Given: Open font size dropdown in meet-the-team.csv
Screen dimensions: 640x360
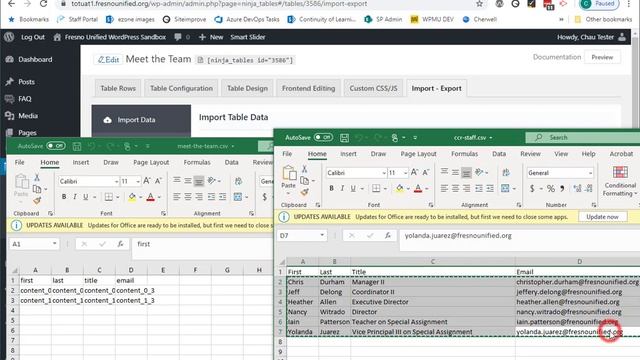Looking at the screenshot, I should [x=138, y=181].
